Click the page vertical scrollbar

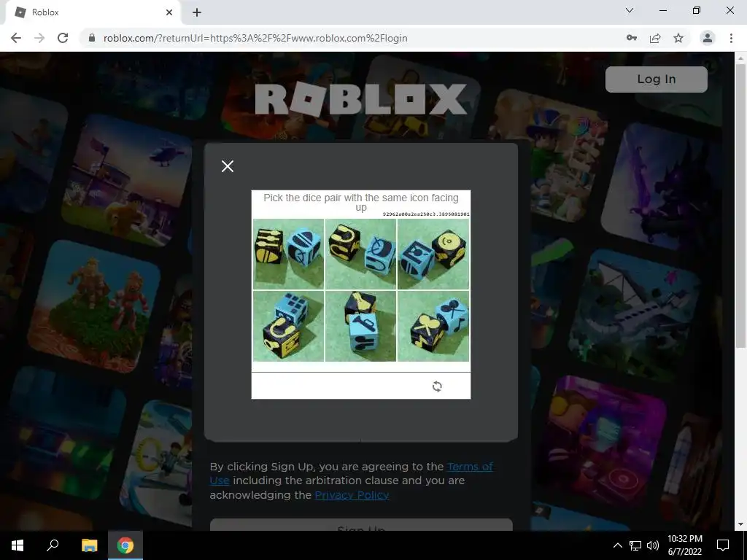[x=740, y=205]
